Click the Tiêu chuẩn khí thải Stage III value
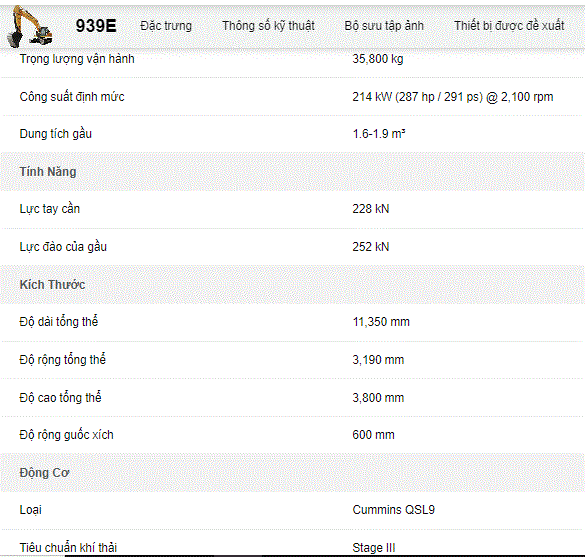 pos(373,548)
